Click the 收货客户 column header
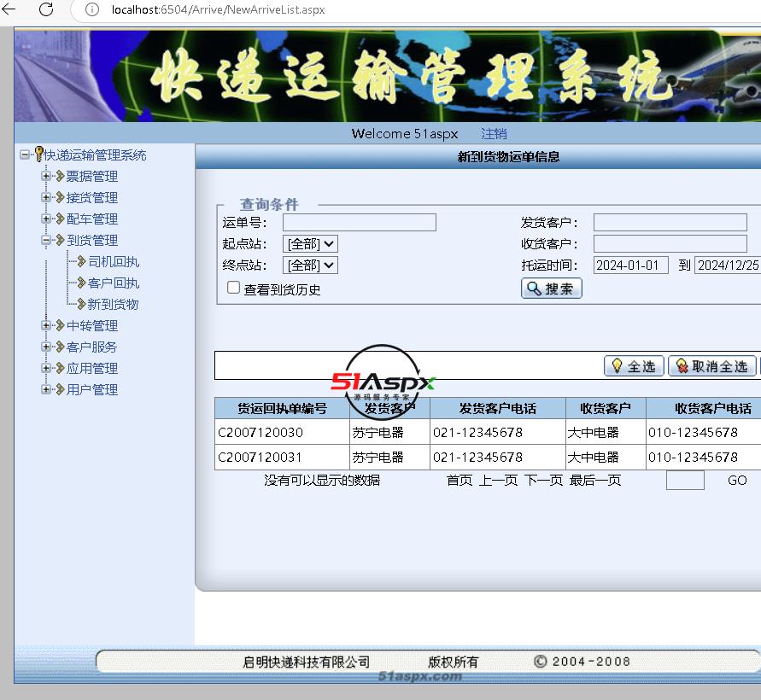Image resolution: width=761 pixels, height=700 pixels. tap(606, 408)
